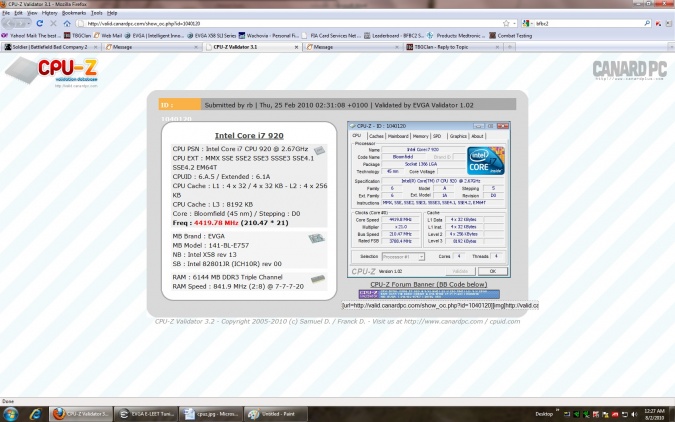Open the View menu
Viewport: 675px width, 422px height.
(32, 13)
